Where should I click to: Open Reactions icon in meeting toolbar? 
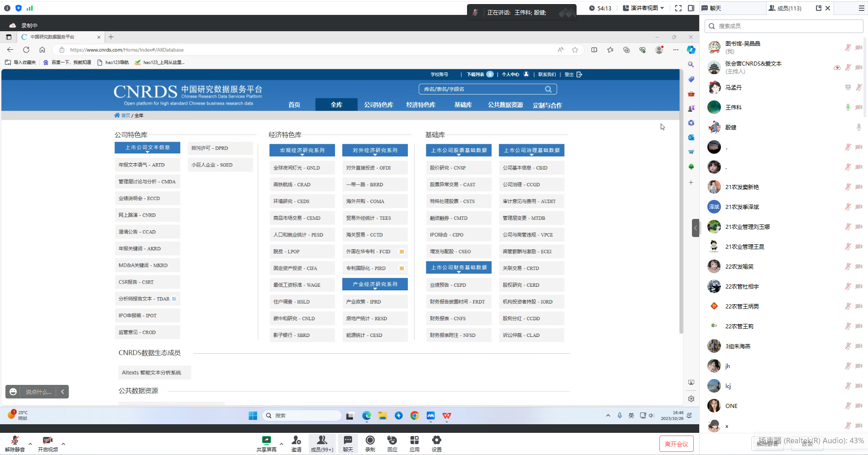tap(392, 444)
